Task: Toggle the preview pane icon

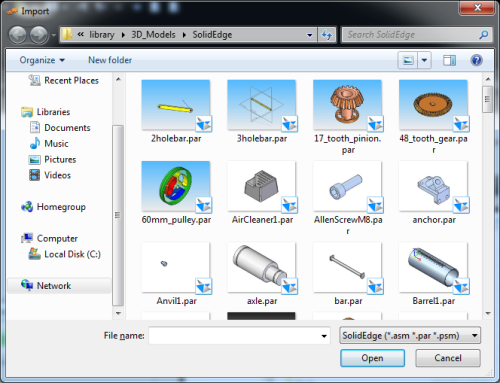Action: pyautogui.click(x=449, y=60)
